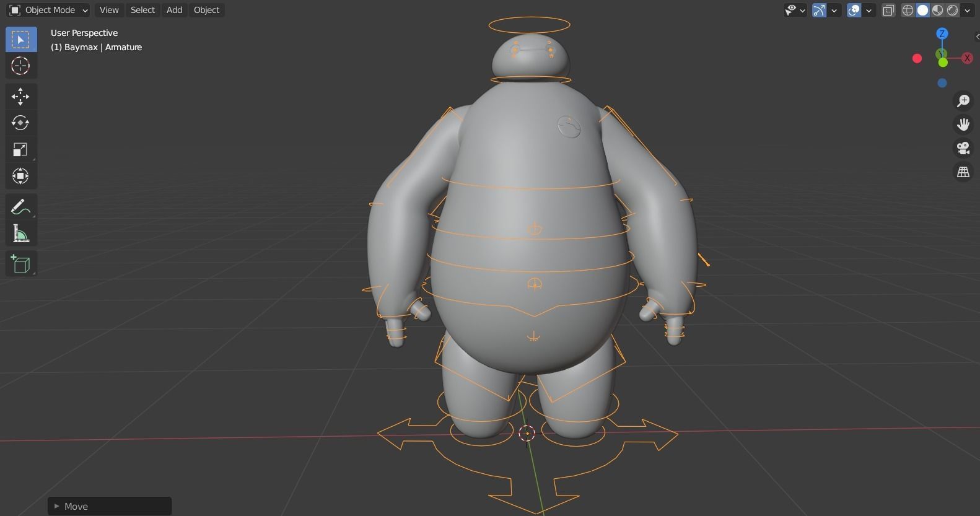Screen dimensions: 980x516
Task: Select the Transform tool
Action: coord(21,176)
